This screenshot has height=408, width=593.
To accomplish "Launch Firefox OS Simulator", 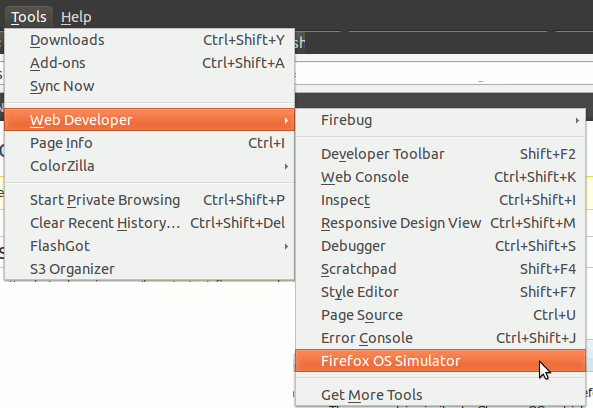I will point(441,361).
